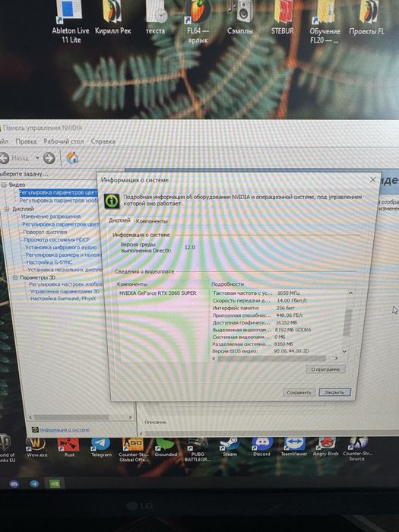Collapse the Дисплей tree node
The width and height of the screenshot is (399, 532).
tap(7, 209)
